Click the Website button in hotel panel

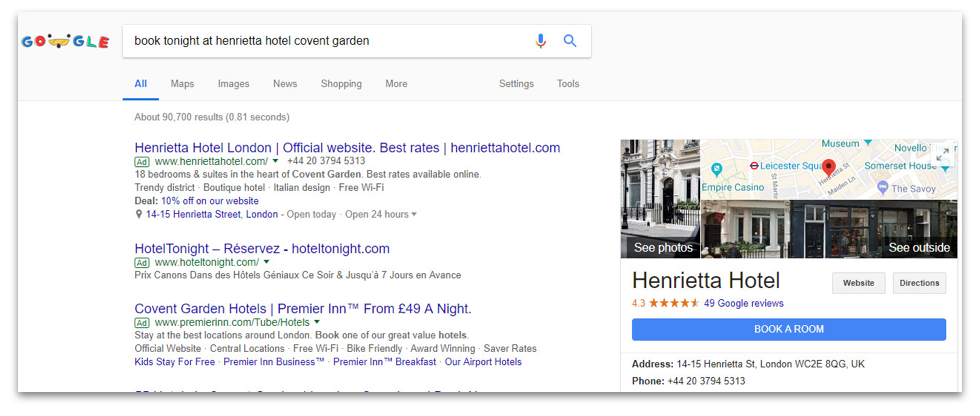[858, 283]
